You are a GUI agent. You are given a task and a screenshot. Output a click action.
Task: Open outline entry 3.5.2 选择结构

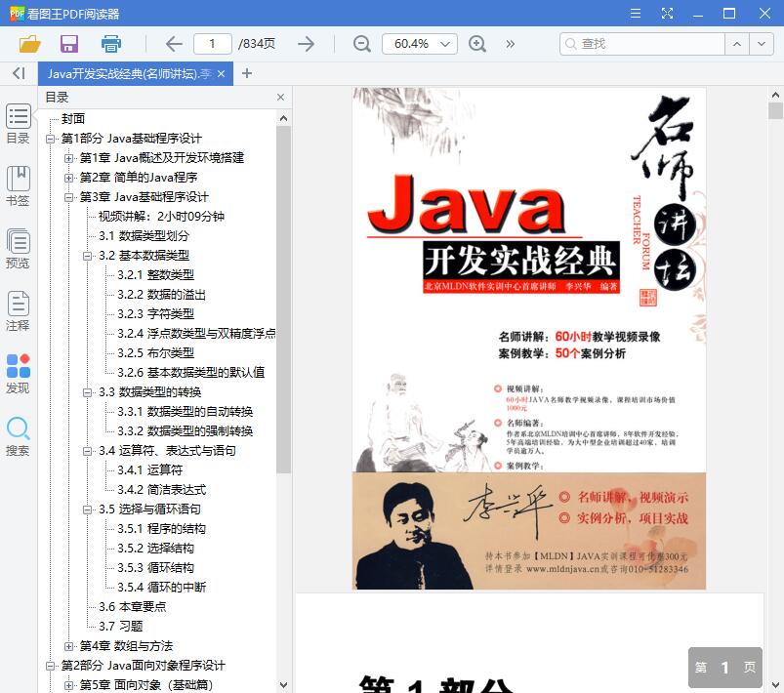[155, 548]
